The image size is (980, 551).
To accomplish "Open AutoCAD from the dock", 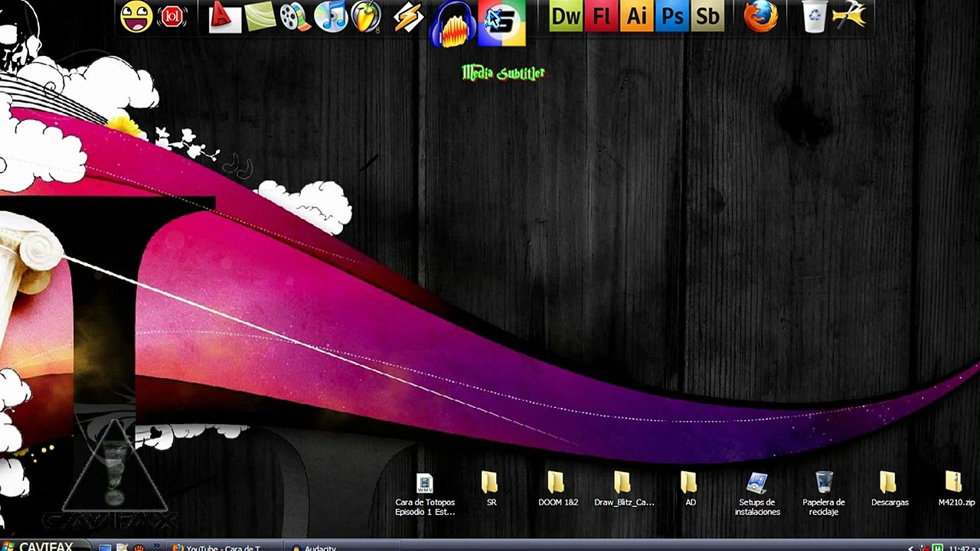I will point(224,17).
